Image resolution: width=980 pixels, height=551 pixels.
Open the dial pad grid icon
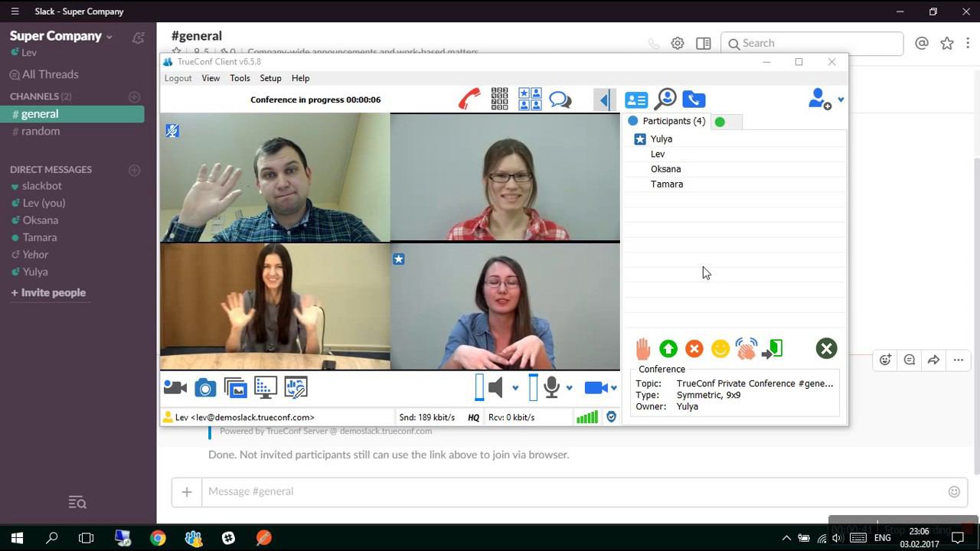pyautogui.click(x=499, y=99)
